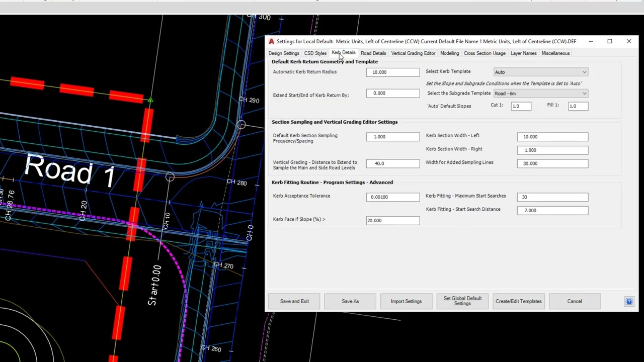
Task: Click the Start 0.00 label in drawing
Action: tap(155, 285)
